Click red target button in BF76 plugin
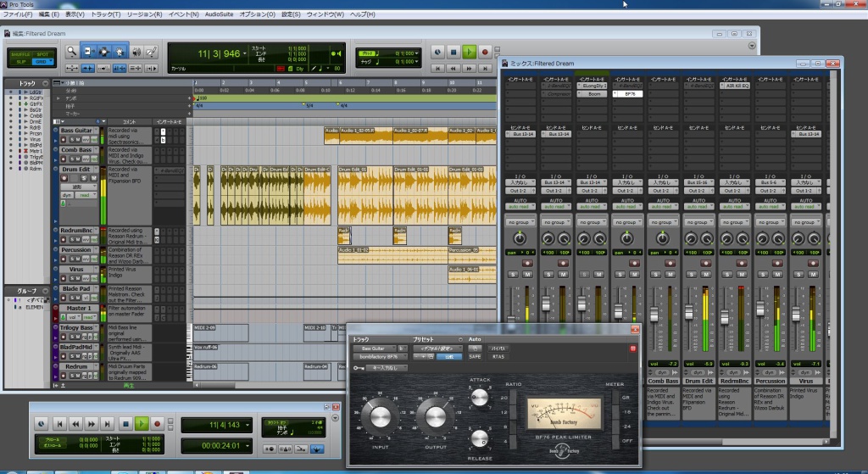Image resolution: width=868 pixels, height=474 pixels. 632,349
